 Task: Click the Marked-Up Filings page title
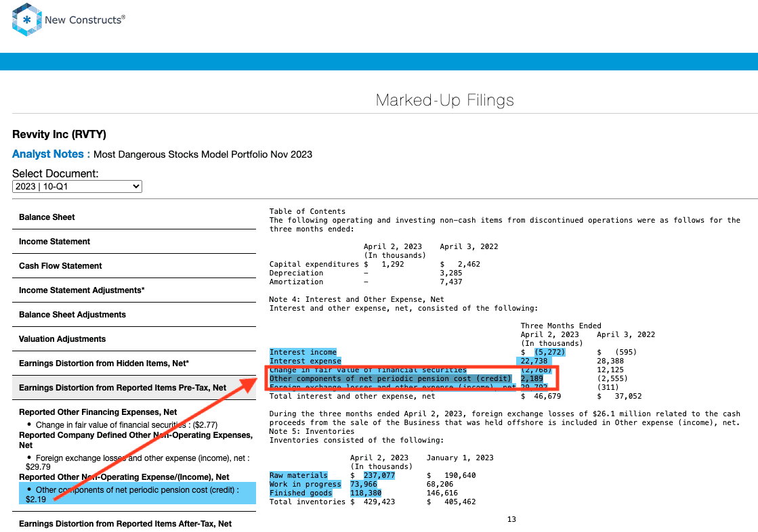(445, 100)
